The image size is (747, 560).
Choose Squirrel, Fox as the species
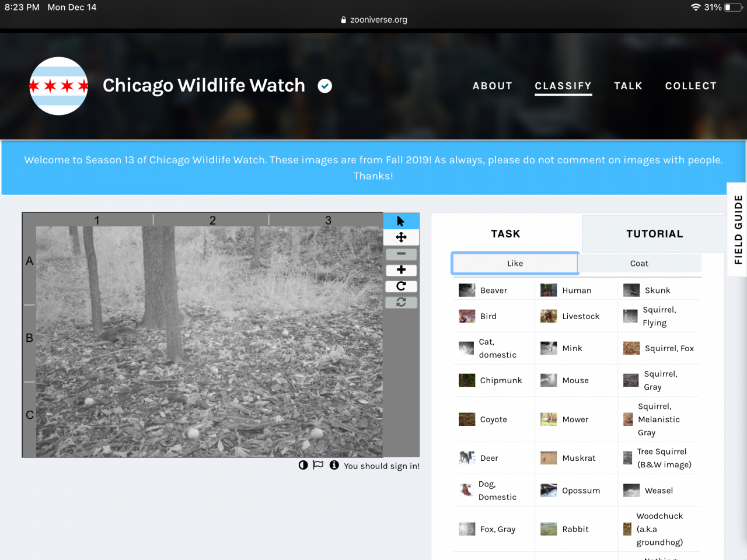pos(659,348)
